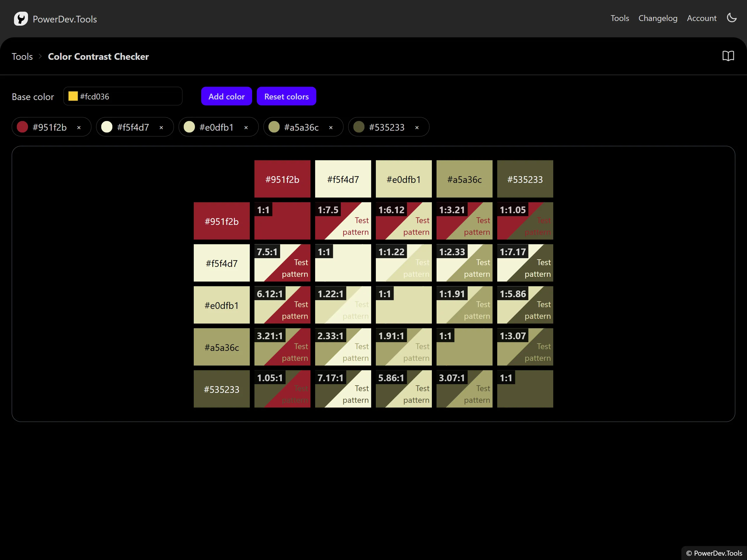Viewport: 747px width, 560px height.
Task: Open the Account menu
Action: pos(701,18)
